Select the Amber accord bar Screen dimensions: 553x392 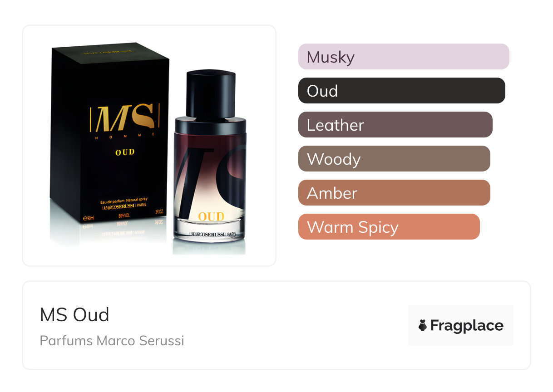(x=394, y=193)
